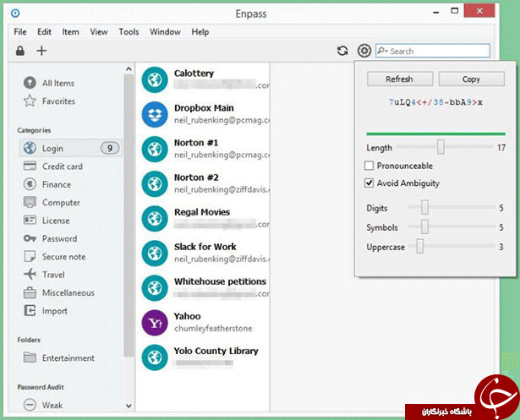Click the Login count badge 9
Viewport: 520px width, 420px height.
click(x=110, y=148)
